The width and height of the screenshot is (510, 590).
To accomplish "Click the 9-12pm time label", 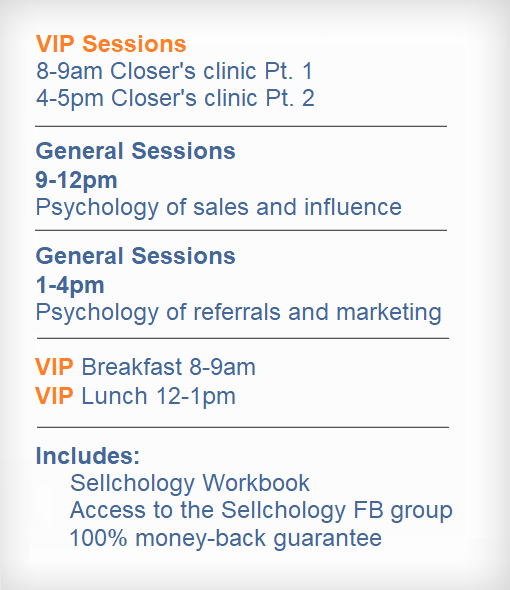I will click(x=76, y=180).
